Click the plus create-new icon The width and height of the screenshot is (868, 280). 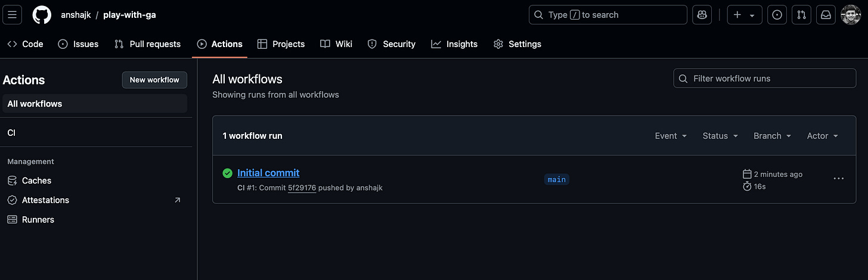737,15
